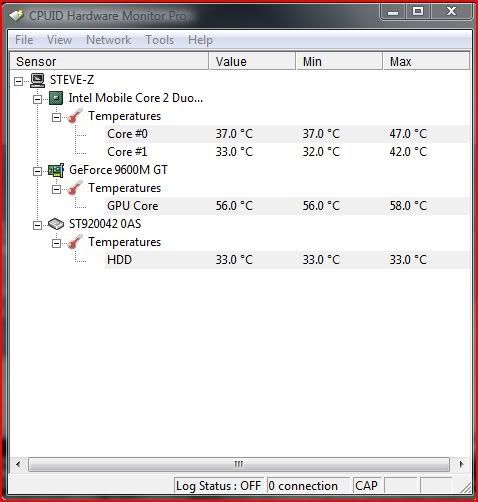Click the thermometer icon under ST920042 0AS
This screenshot has height=502, width=478.
(75, 242)
